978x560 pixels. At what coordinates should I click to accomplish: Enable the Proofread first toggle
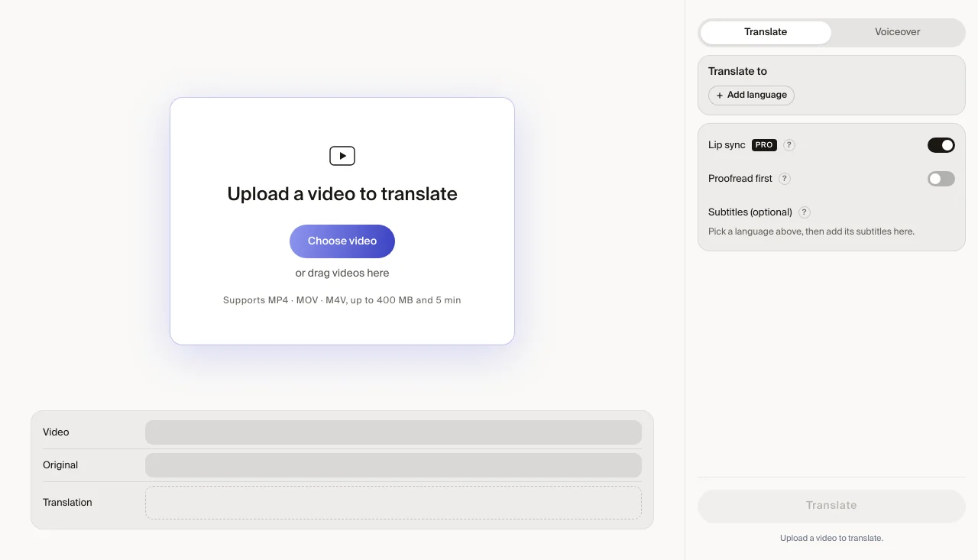[x=941, y=179]
